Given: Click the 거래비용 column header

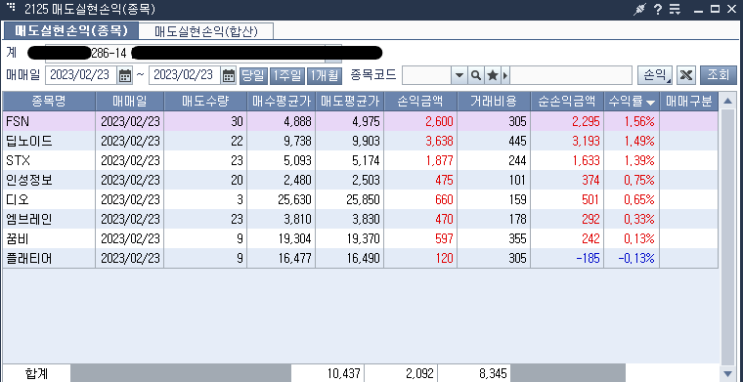Looking at the screenshot, I should click(494, 101).
